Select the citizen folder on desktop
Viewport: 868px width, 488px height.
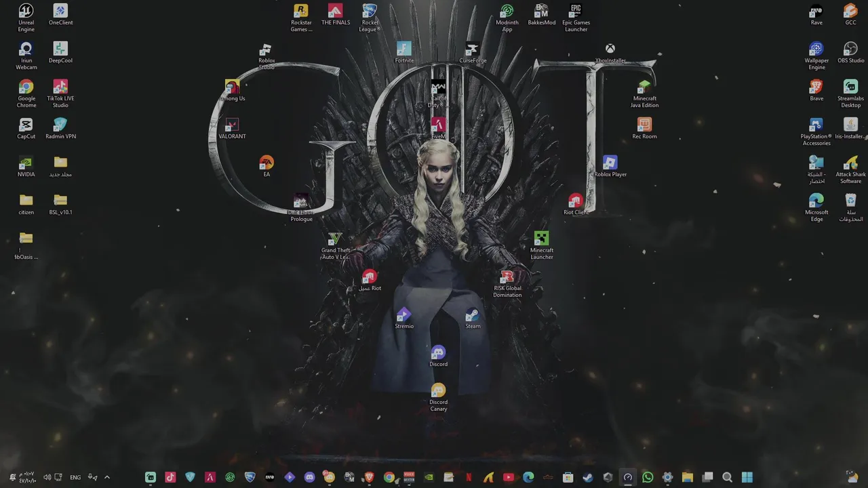[26, 205]
